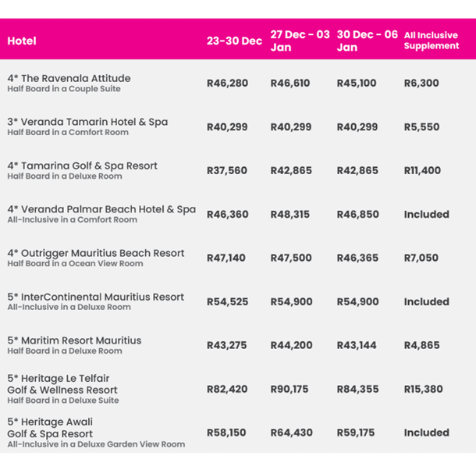Click the Hotel column header
This screenshot has height=456, width=476.
click(x=22, y=41)
